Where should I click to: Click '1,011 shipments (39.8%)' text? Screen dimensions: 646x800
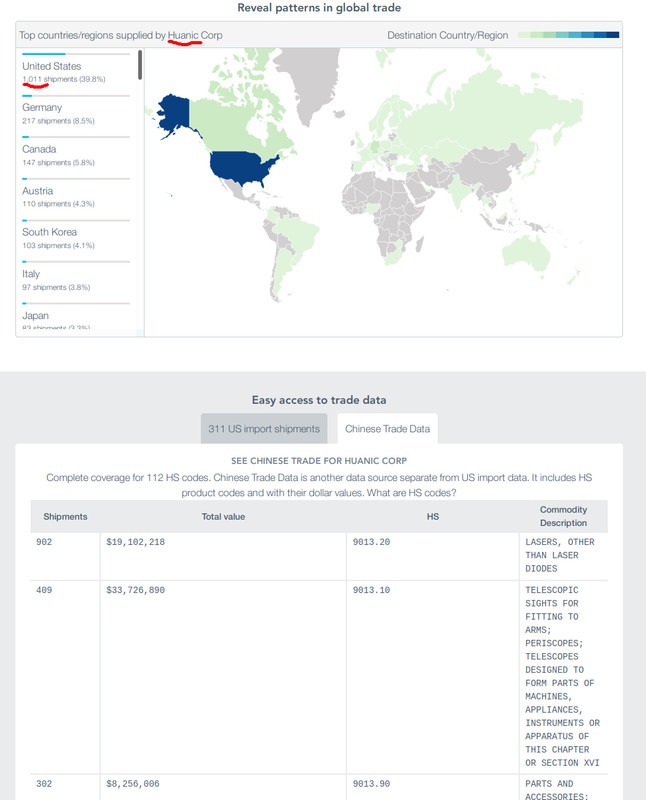[64, 79]
